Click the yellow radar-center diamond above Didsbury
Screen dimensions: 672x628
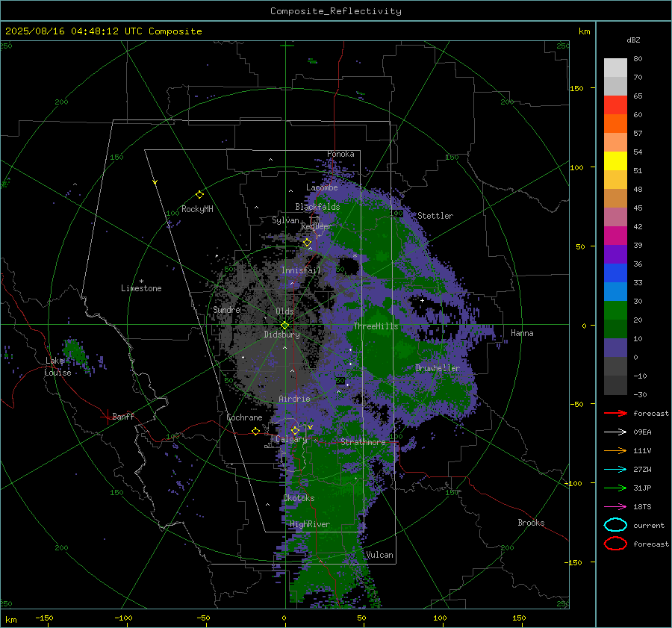(284, 326)
